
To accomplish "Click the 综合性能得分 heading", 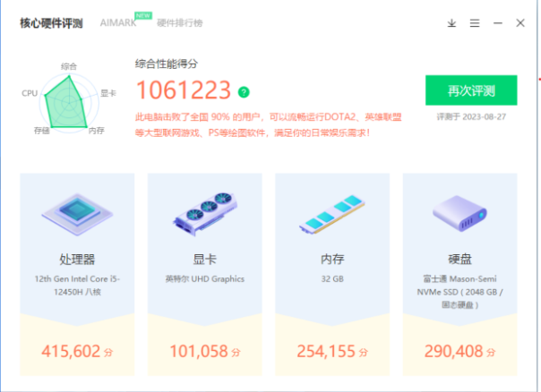I will pos(167,64).
